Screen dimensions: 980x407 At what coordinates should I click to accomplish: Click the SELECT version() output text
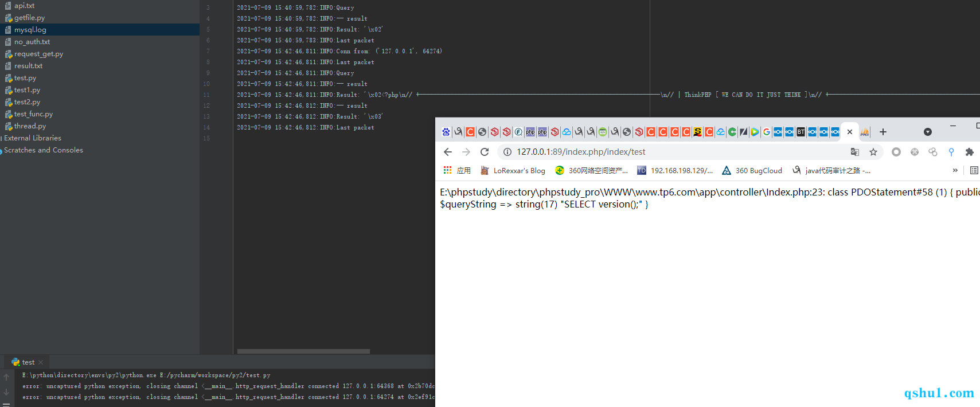(x=602, y=204)
